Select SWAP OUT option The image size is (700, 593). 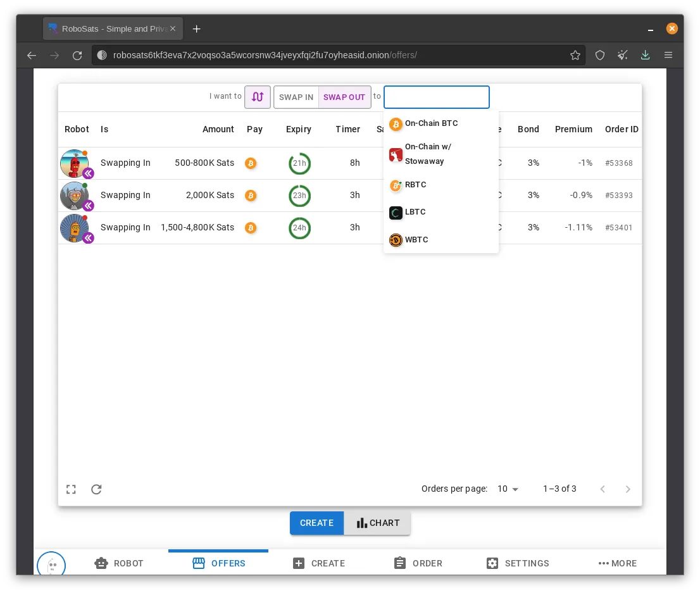(344, 97)
